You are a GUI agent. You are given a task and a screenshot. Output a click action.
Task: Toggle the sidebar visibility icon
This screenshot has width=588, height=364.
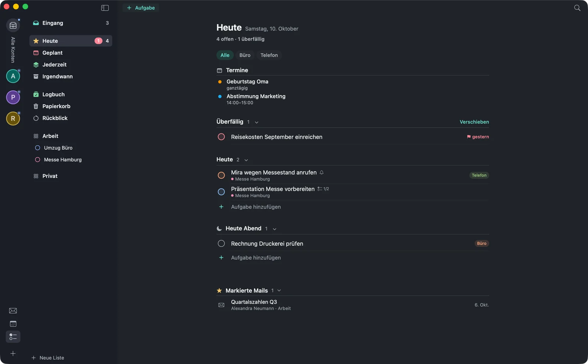tap(105, 8)
